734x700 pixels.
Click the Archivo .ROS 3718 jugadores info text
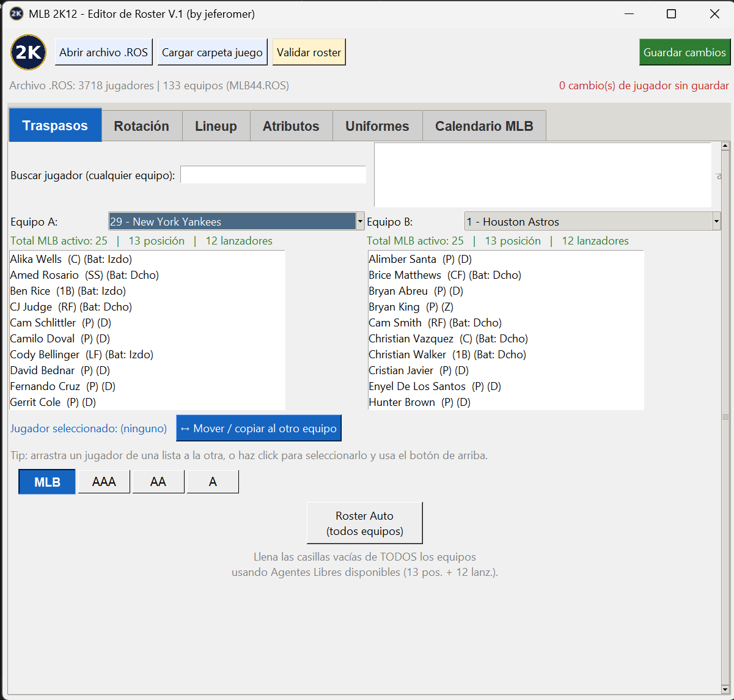(149, 86)
